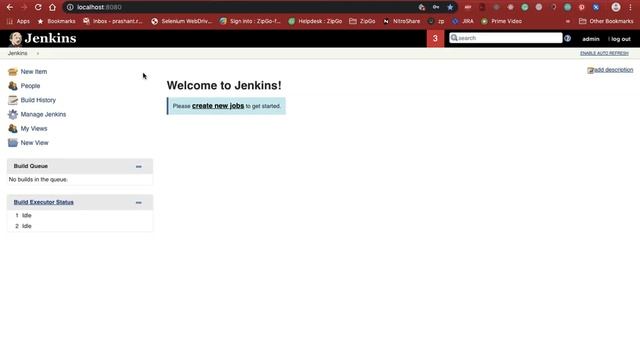Open the browser profile avatar
The image size is (640, 360).
pyautogui.click(x=616, y=7)
